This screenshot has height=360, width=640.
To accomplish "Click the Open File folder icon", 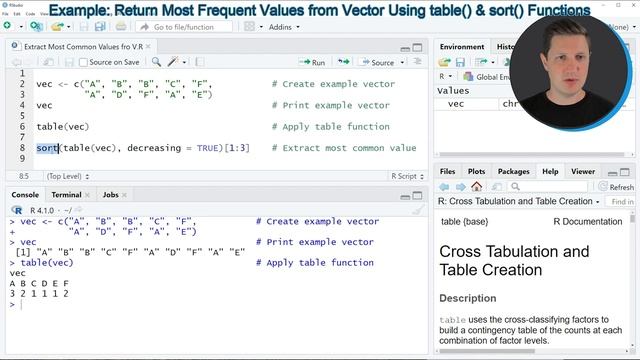I will click(x=57, y=27).
